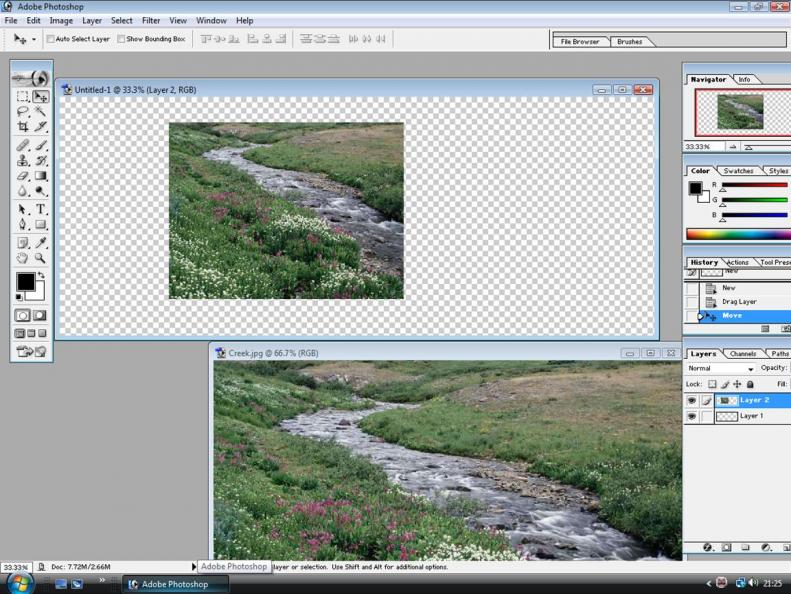Image resolution: width=791 pixels, height=594 pixels.
Task: Open status bar info options arrow
Action: tap(194, 567)
